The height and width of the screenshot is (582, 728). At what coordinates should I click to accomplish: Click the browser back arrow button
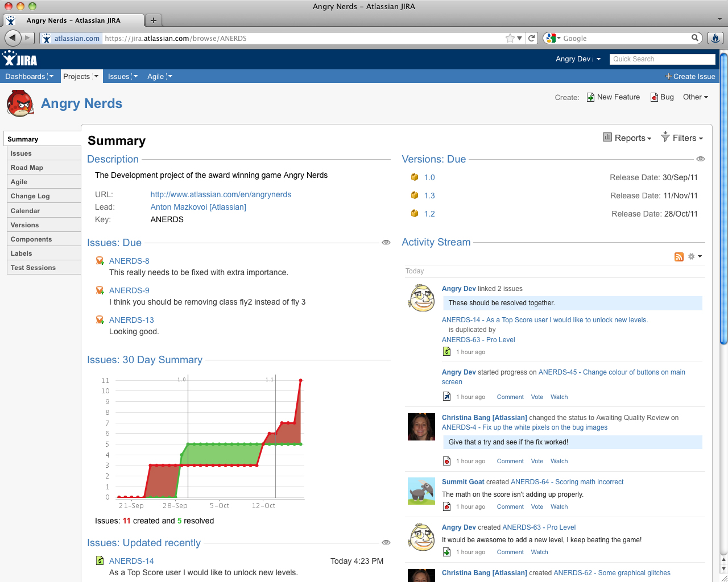click(x=13, y=38)
